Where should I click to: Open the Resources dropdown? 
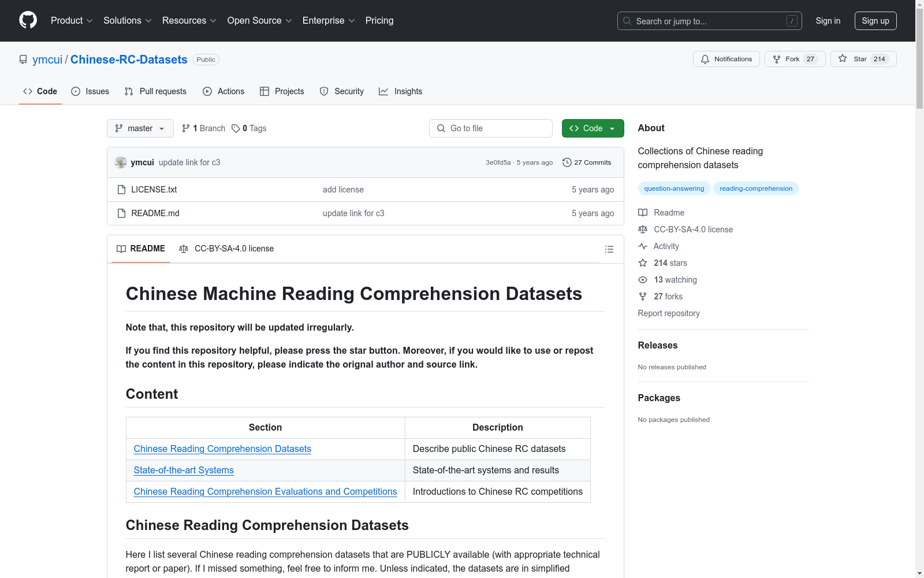click(189, 20)
